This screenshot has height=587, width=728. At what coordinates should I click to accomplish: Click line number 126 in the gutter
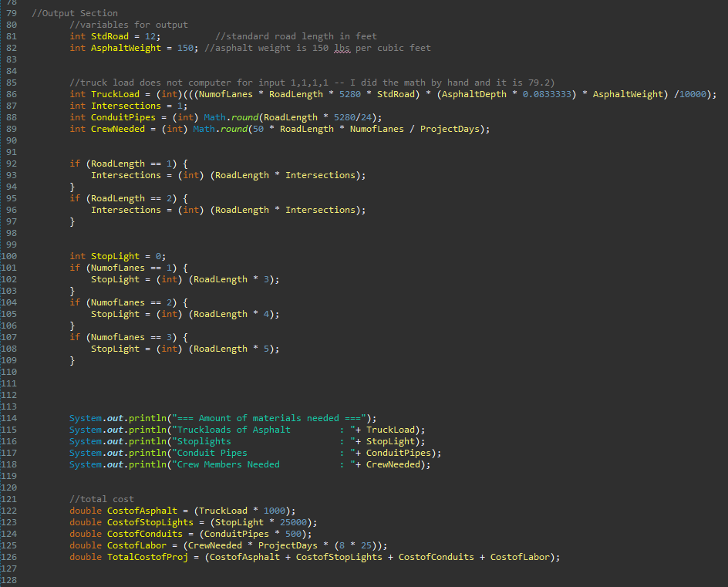pos(8,557)
